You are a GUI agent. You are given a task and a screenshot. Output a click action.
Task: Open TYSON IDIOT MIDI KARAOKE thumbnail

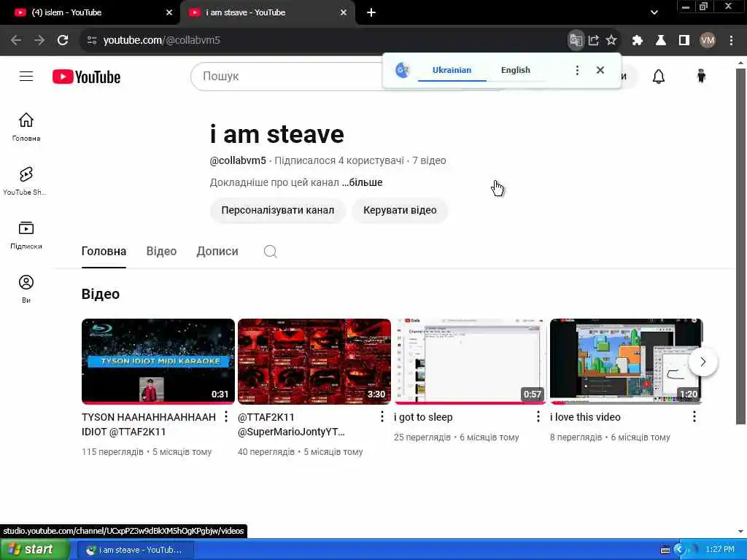tap(158, 362)
